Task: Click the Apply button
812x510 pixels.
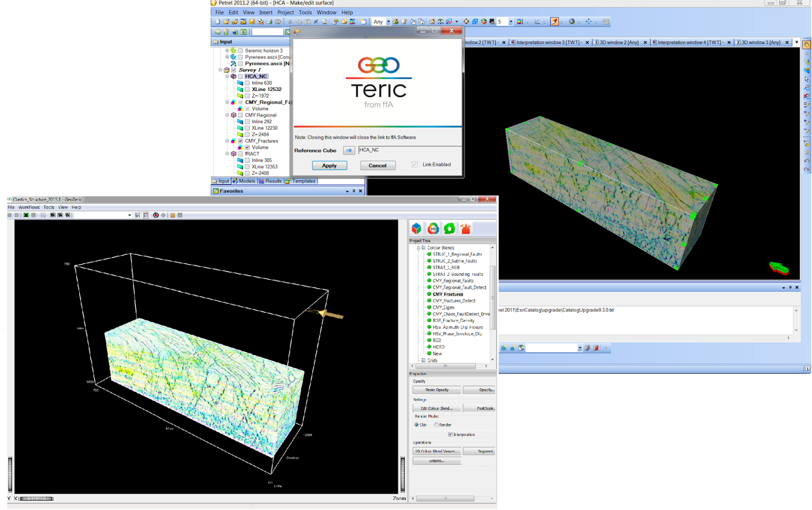Action: (329, 166)
